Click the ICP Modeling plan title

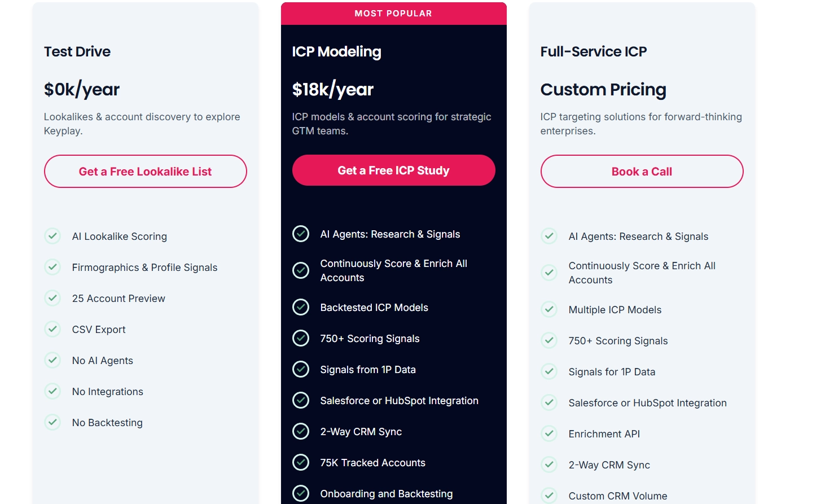[337, 51]
